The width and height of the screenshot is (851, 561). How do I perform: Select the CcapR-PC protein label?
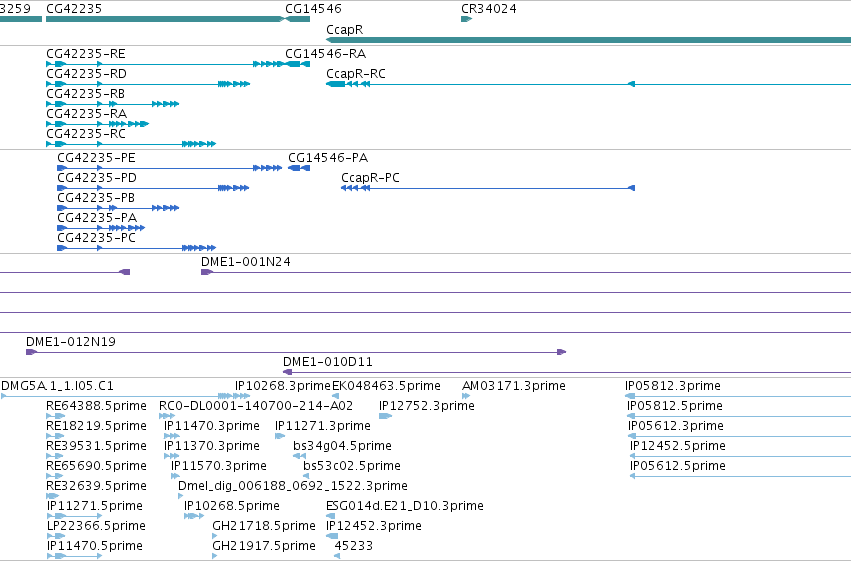370,178
